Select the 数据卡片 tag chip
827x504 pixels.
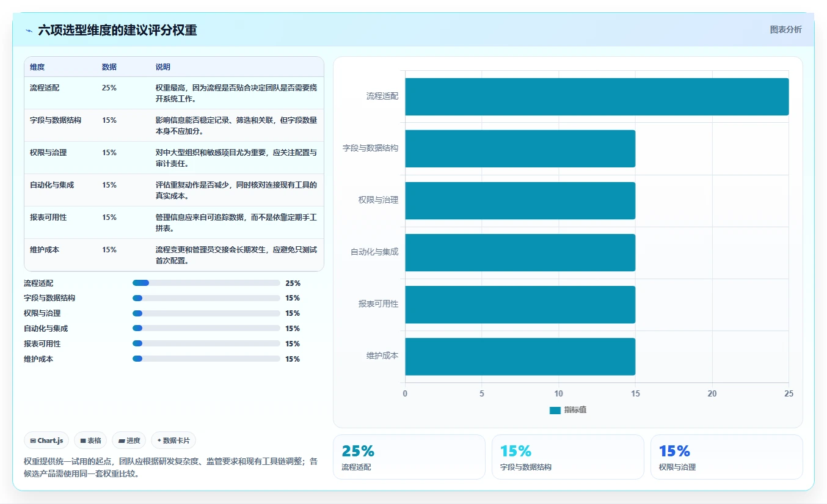pos(173,440)
